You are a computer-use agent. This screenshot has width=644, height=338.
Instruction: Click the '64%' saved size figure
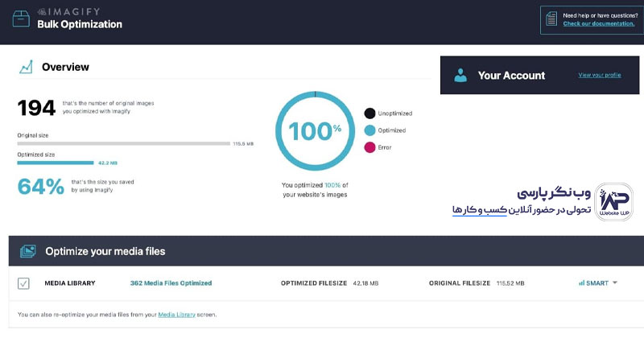(x=41, y=187)
